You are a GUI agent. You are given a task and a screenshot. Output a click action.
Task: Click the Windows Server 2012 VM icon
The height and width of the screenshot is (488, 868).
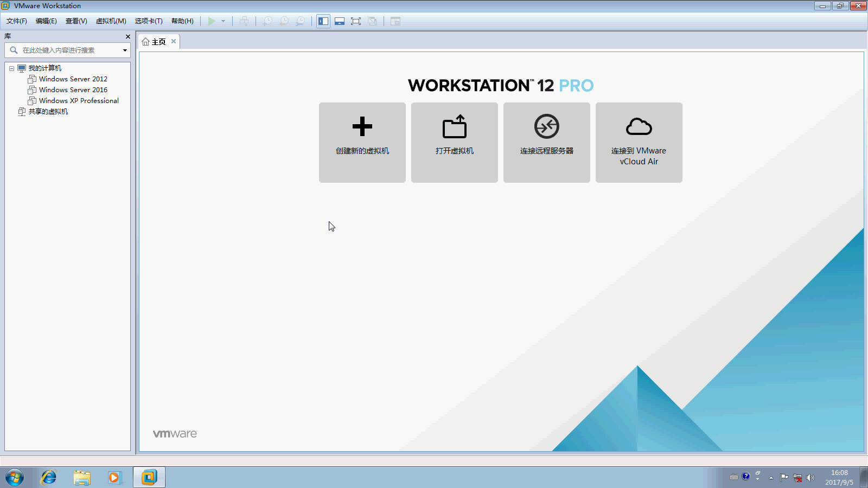pos(32,79)
